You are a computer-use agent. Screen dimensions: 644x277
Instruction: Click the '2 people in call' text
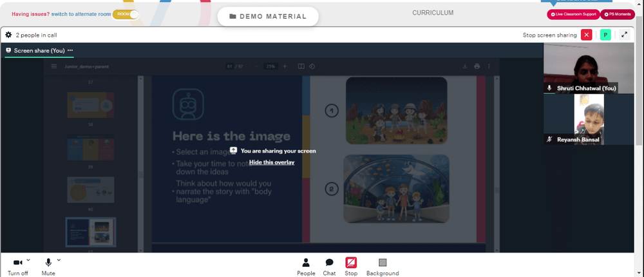click(36, 35)
